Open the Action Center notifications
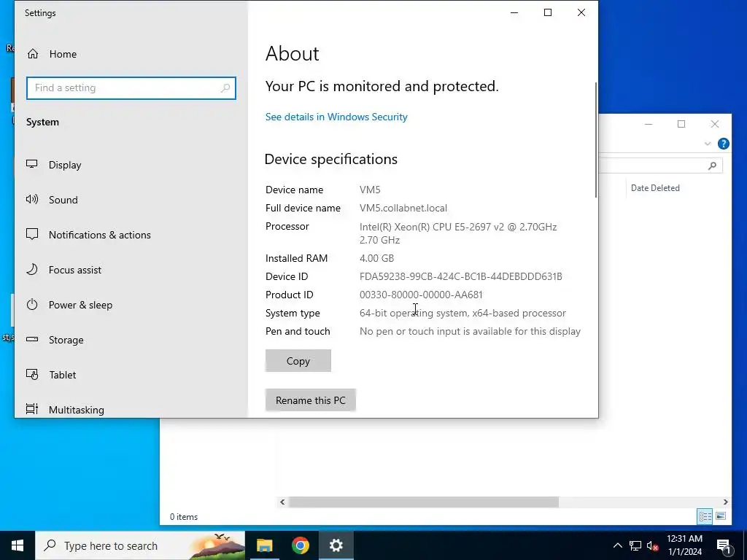Image resolution: width=747 pixels, height=560 pixels. tap(724, 545)
